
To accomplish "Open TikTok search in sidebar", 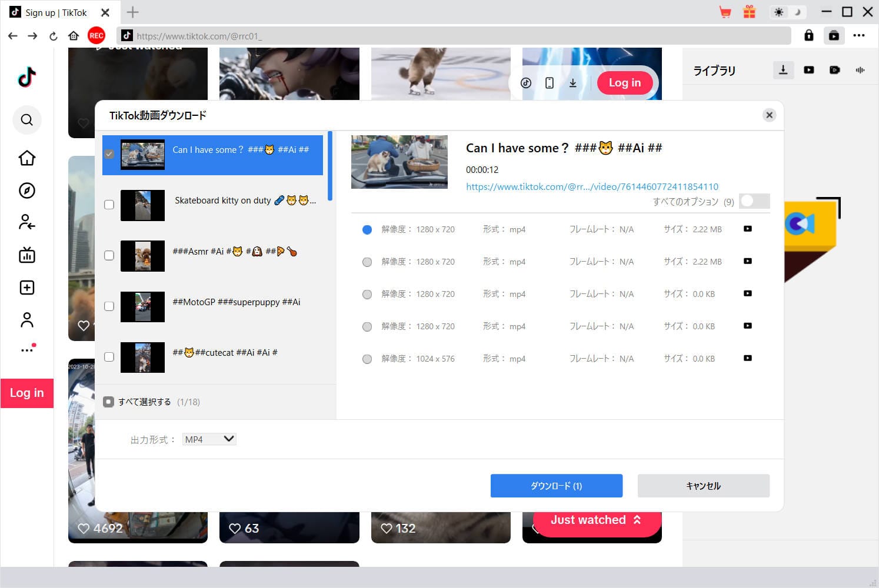I will click(x=27, y=120).
